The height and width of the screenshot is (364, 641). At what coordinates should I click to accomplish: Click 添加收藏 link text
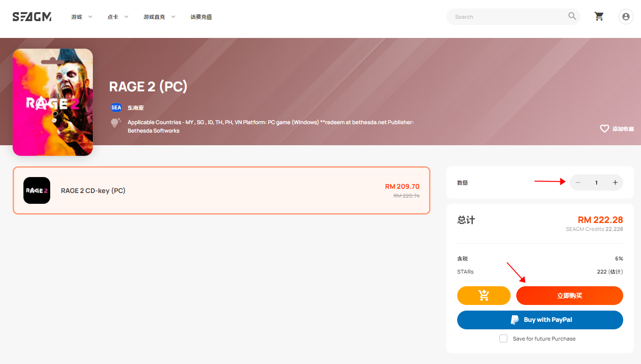pyautogui.click(x=623, y=129)
